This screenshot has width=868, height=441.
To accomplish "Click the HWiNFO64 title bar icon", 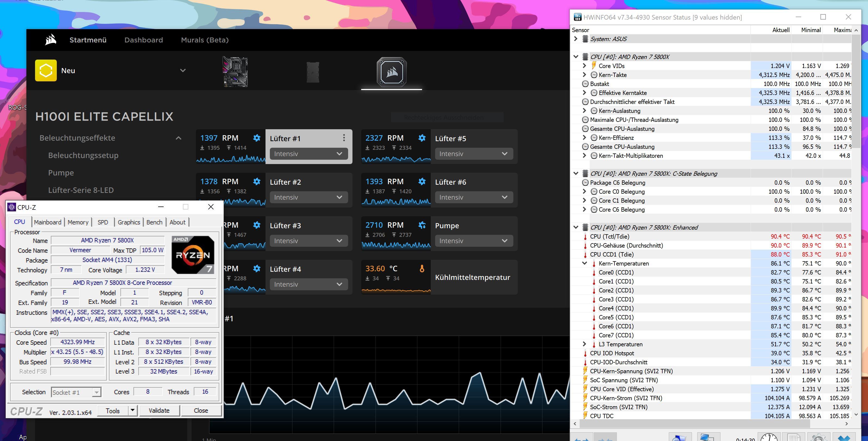I will point(577,17).
